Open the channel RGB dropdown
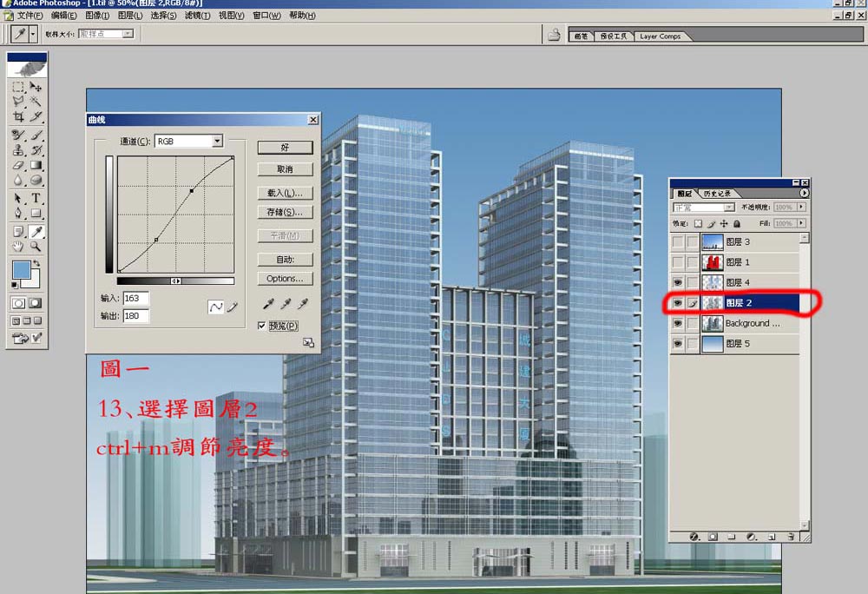The height and width of the screenshot is (594, 868). (x=218, y=142)
